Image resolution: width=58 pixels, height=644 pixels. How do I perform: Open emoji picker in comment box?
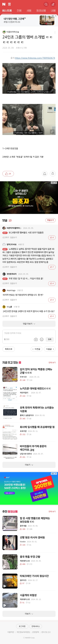point(42,339)
